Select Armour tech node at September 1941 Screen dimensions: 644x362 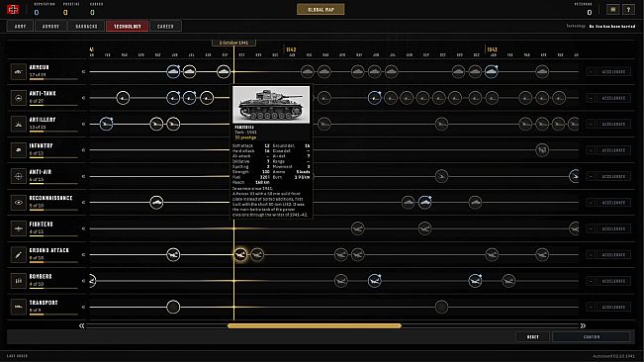click(x=224, y=72)
